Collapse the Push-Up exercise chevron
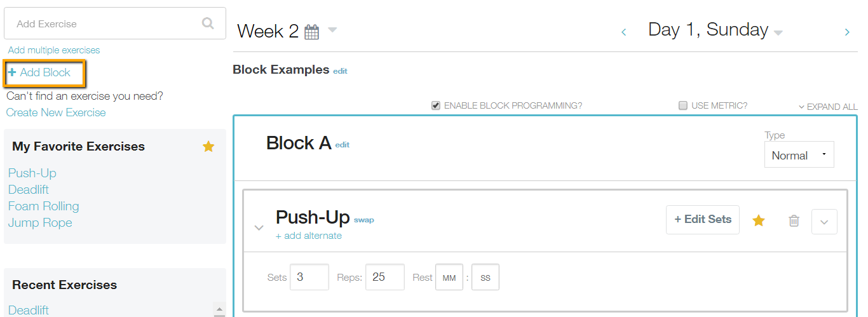 pos(259,227)
